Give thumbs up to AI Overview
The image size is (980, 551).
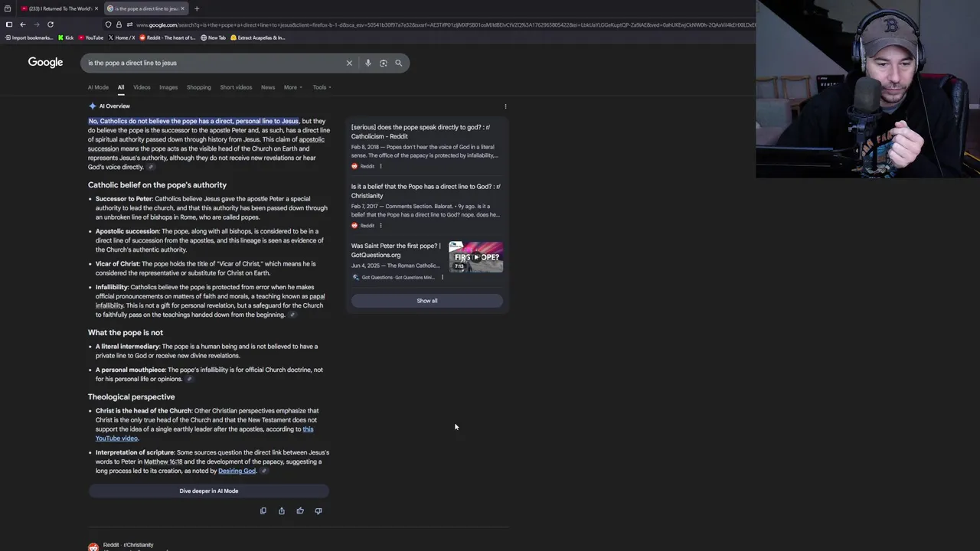click(x=300, y=510)
